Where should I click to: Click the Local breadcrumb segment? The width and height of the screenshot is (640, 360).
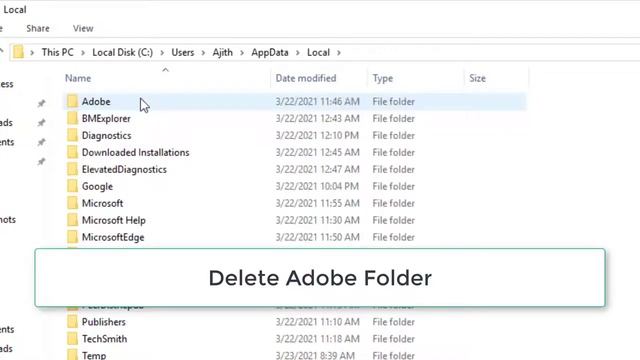[318, 52]
